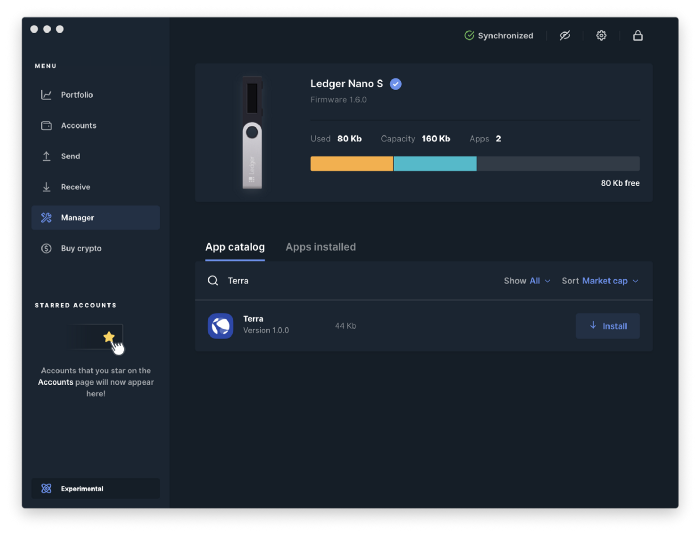Click the 44 Kb app size
The height and width of the screenshot is (535, 700).
346,326
